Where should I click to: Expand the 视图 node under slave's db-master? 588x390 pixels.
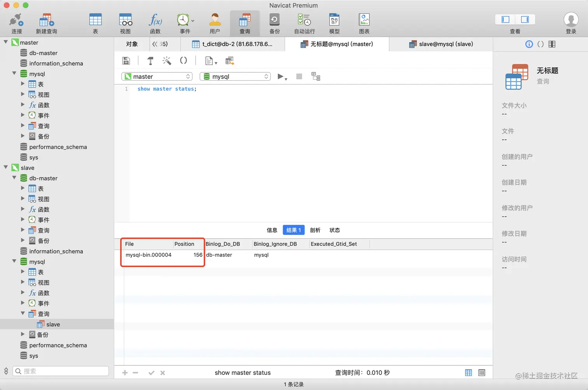pyautogui.click(x=23, y=199)
